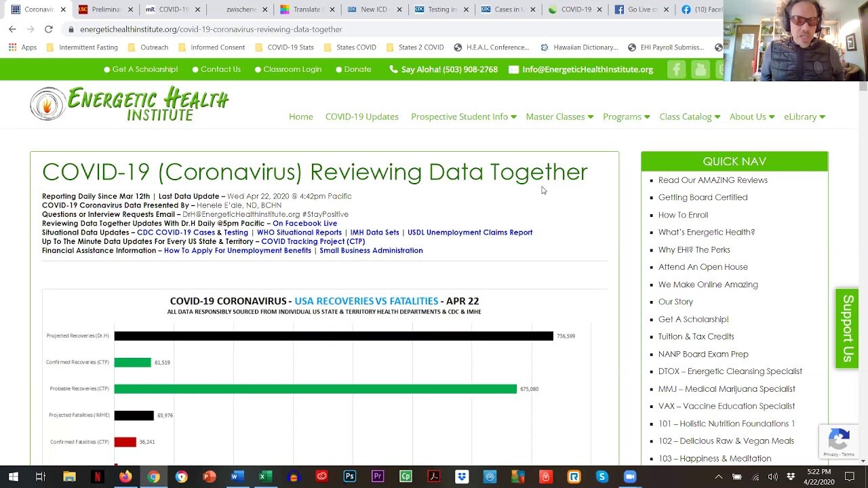Click the YouTube icon in the green header
This screenshot has height=488, width=868.
click(x=701, y=69)
